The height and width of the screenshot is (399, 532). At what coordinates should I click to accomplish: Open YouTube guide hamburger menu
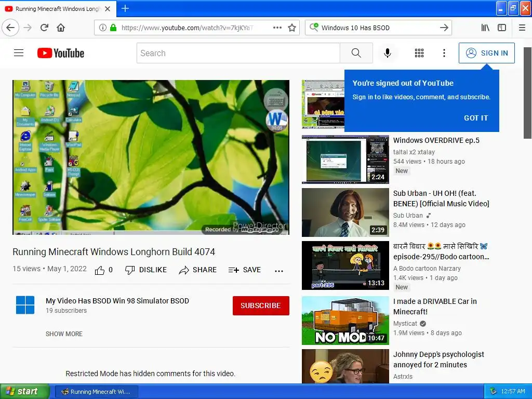19,53
